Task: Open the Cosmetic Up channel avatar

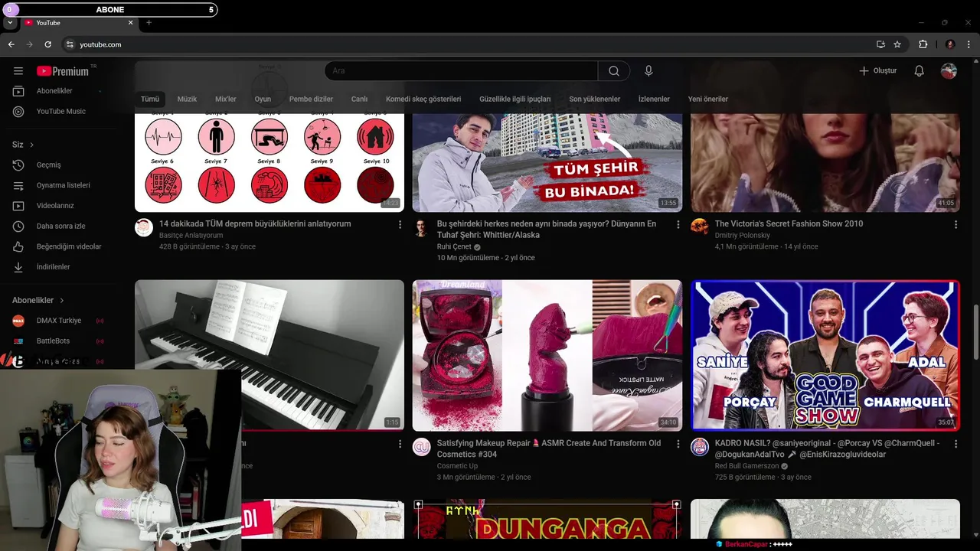Action: [x=422, y=447]
